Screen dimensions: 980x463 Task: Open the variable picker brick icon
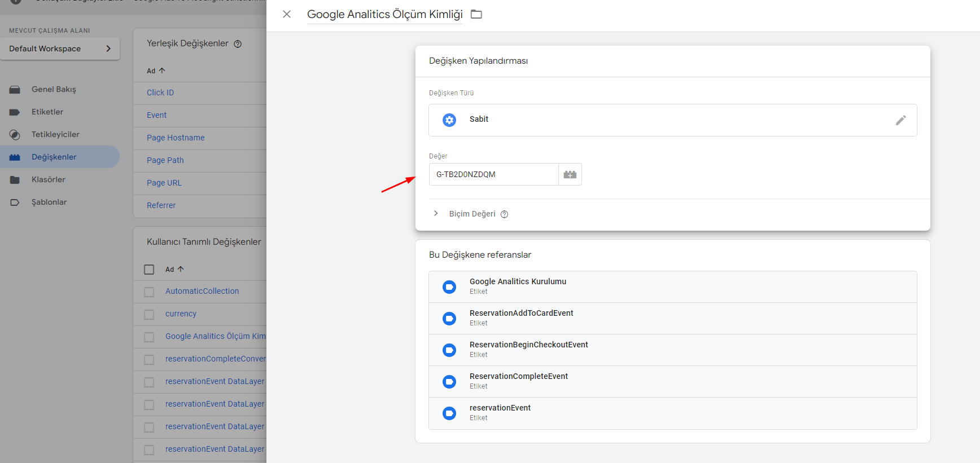pos(570,174)
